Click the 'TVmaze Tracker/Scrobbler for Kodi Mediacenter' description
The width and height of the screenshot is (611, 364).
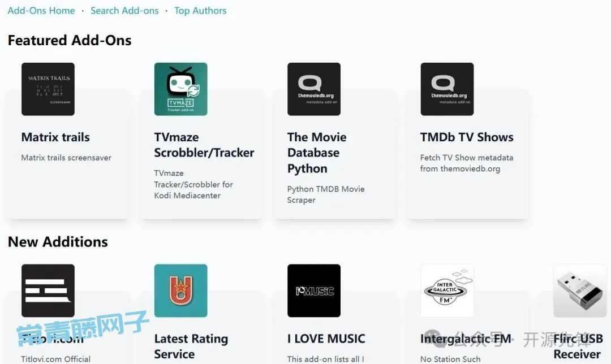point(193,184)
